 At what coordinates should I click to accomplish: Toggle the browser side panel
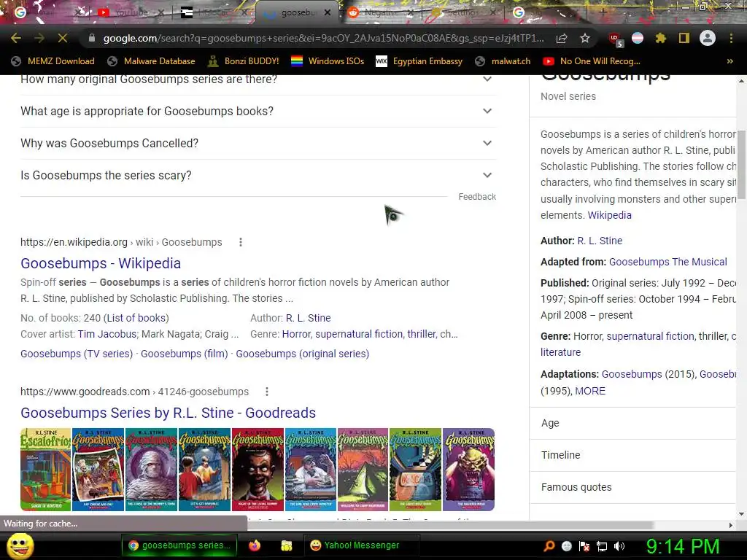684,38
